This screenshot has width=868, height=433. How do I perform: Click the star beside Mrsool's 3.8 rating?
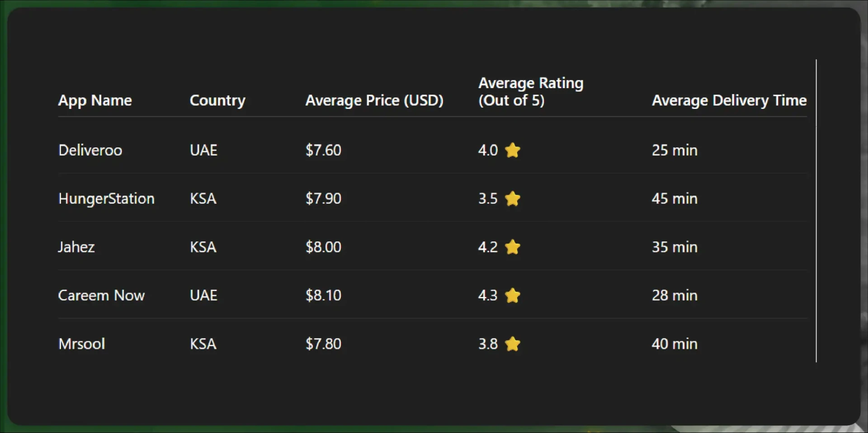click(x=513, y=344)
